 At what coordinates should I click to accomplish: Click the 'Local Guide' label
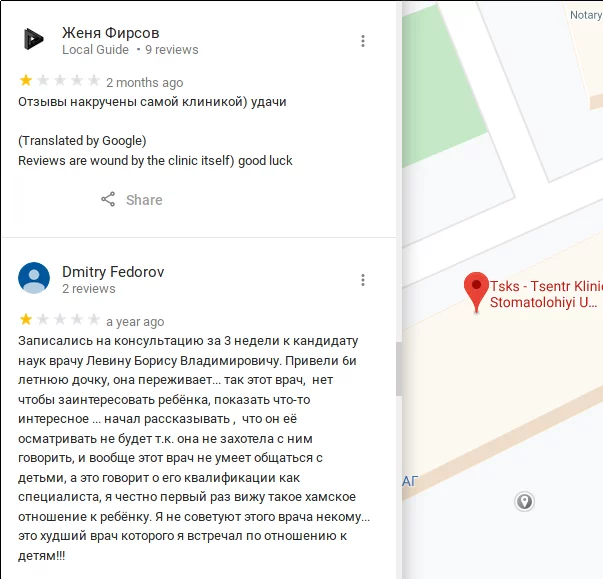point(95,50)
